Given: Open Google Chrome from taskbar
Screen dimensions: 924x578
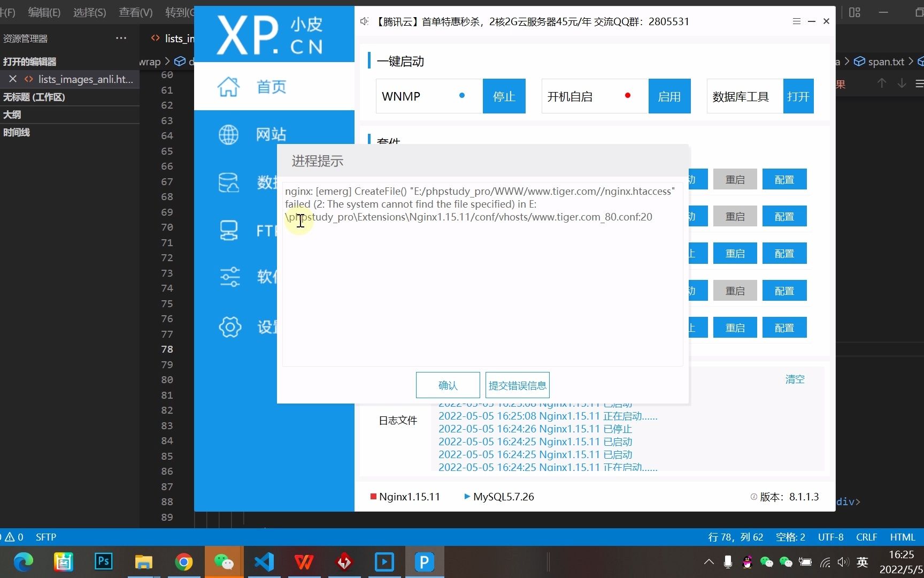Looking at the screenshot, I should [183, 562].
